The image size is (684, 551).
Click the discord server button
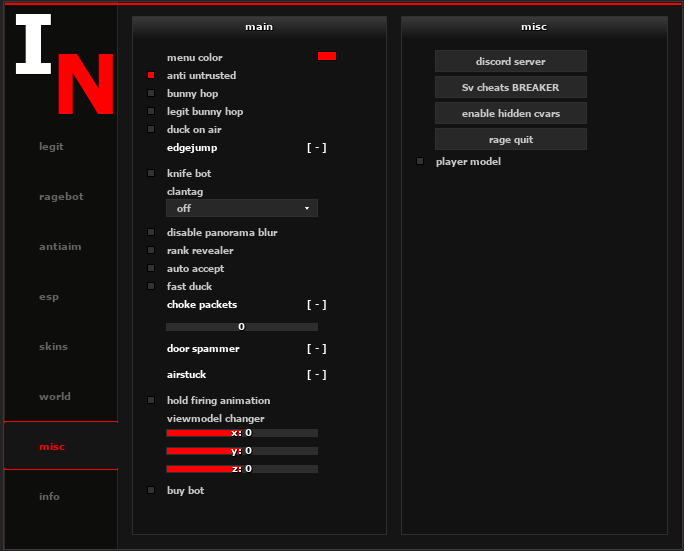pyautogui.click(x=511, y=61)
